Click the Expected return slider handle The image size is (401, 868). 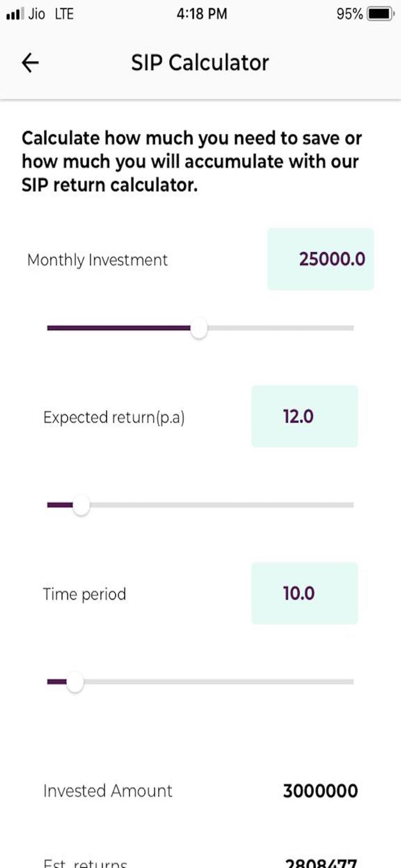pyautogui.click(x=81, y=505)
